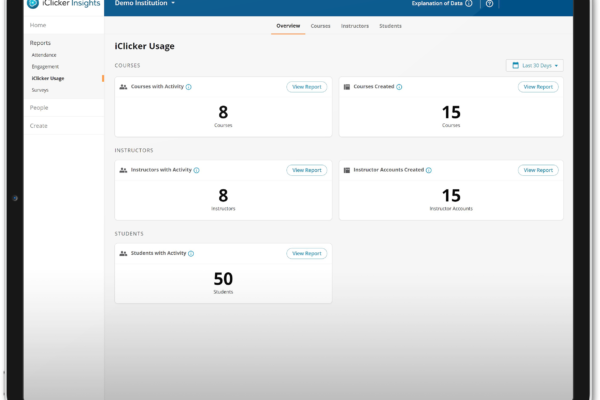Click list icon on Instructor Accounts Created card
Viewport: 600px width, 400px height.
tap(347, 170)
